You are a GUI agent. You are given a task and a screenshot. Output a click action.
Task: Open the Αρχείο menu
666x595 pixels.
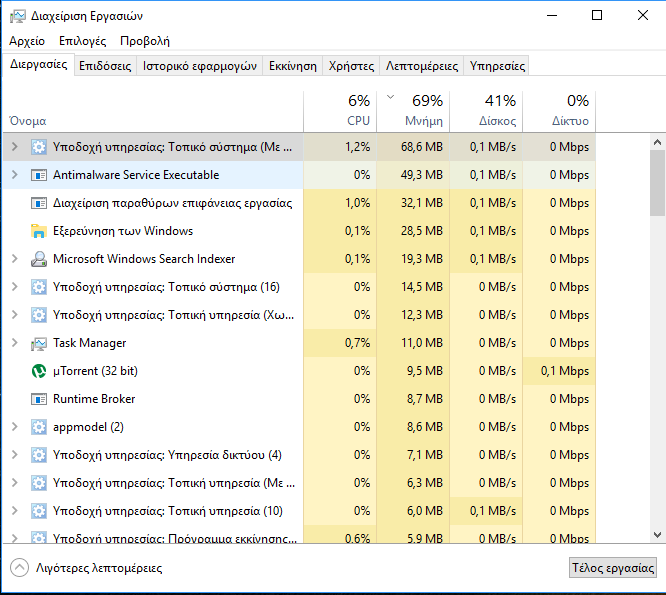click(x=27, y=41)
